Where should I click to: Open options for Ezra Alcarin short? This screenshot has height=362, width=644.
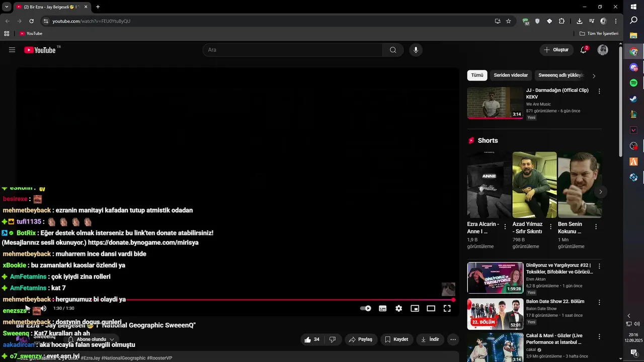click(x=505, y=227)
